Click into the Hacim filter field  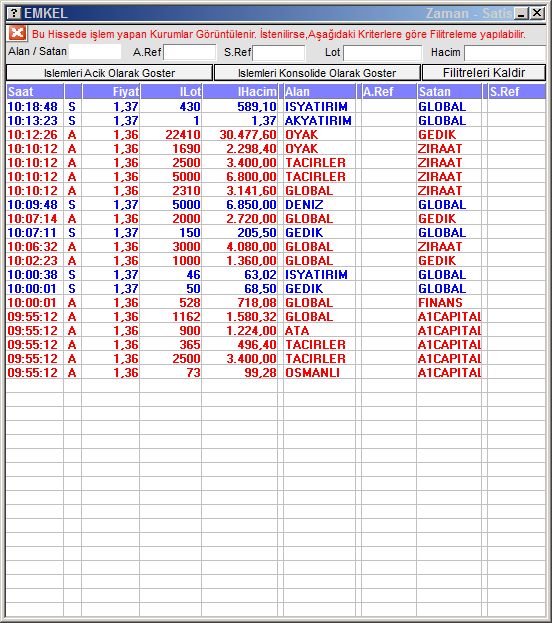click(x=505, y=52)
